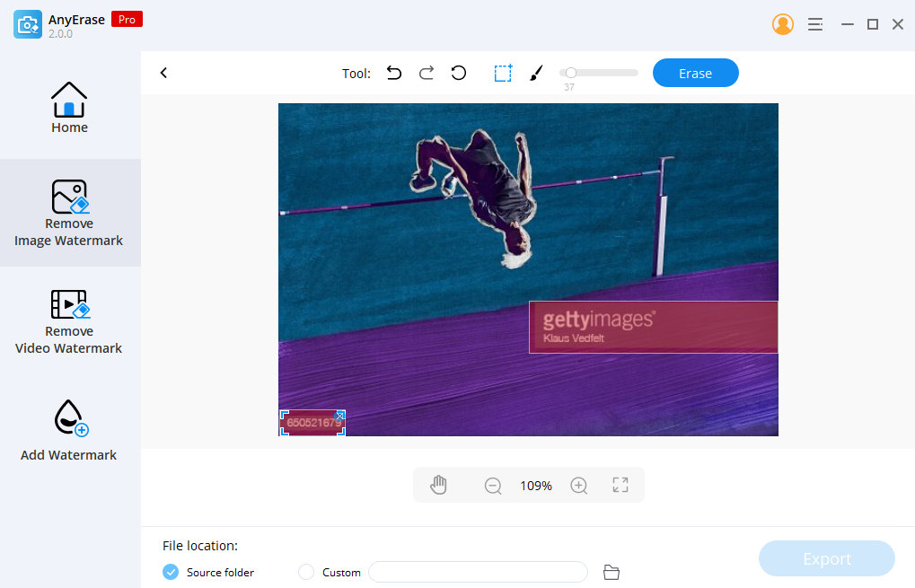Reset edits with the circular arrow icon

(x=459, y=73)
